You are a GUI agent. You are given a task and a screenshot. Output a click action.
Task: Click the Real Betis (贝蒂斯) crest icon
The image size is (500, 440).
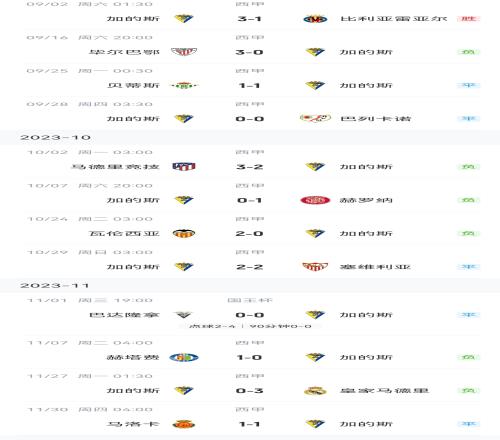(x=184, y=86)
